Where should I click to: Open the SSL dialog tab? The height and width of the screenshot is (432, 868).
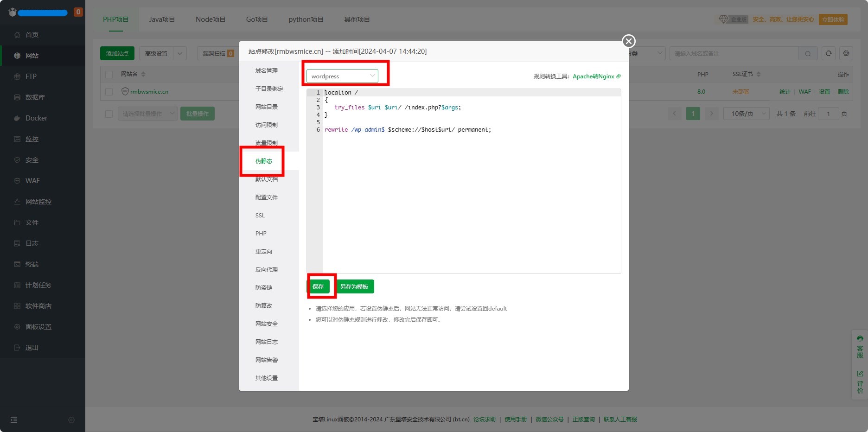coord(260,215)
